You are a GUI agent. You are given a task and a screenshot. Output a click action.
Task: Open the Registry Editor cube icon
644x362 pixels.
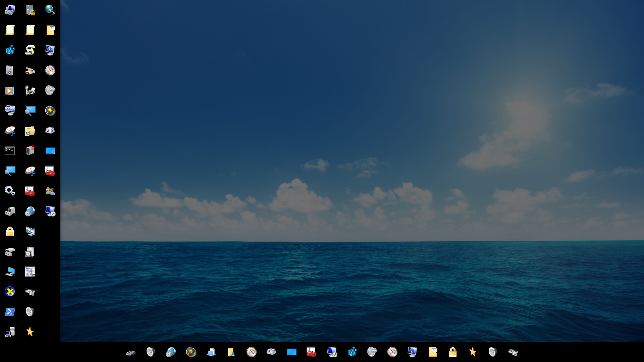click(x=10, y=50)
